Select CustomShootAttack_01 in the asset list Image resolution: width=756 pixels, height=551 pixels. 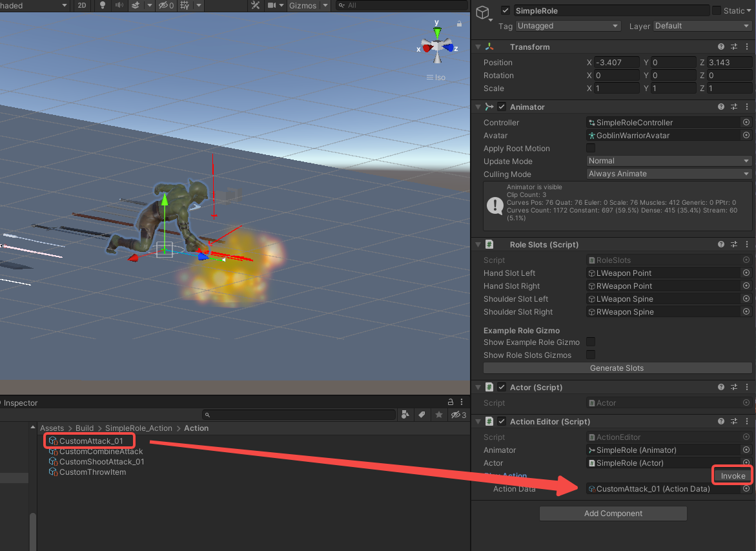pyautogui.click(x=101, y=462)
